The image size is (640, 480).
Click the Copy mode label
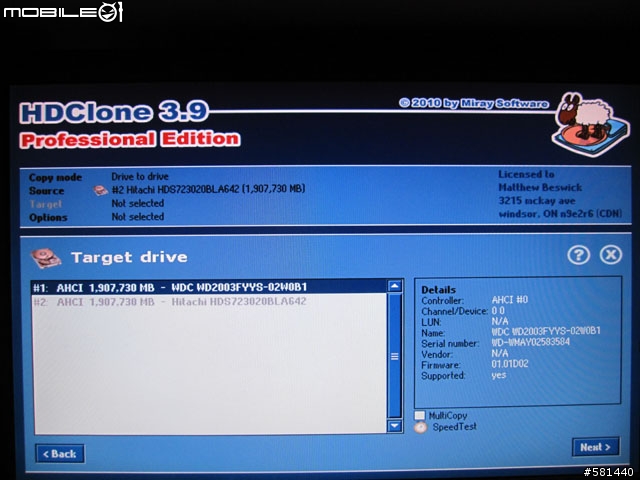click(56, 178)
